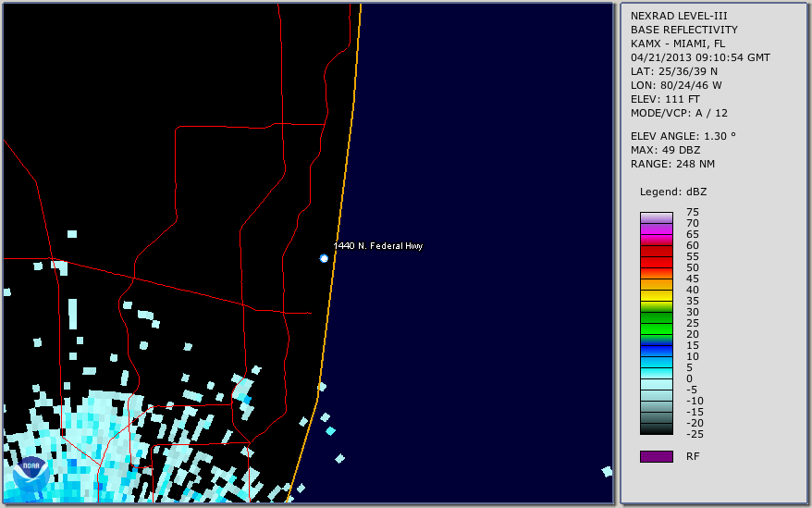Screen dimensions: 812x508
Task: Click the '-25' legend value label
Action: (695, 434)
